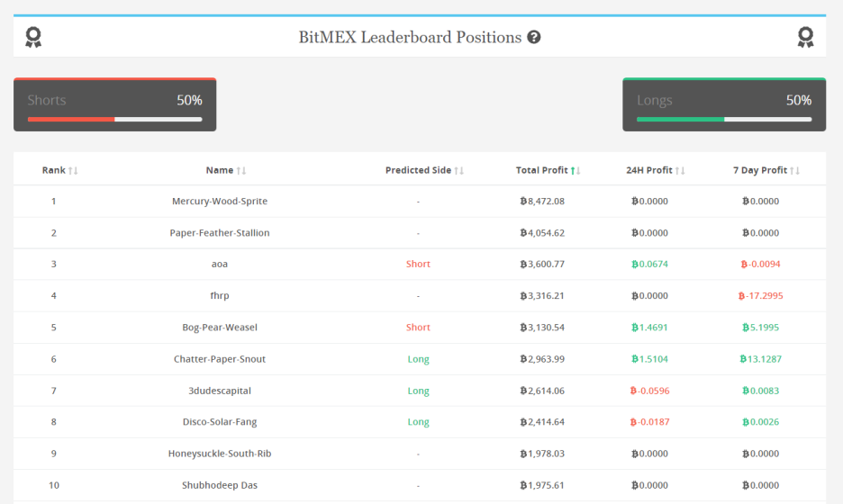Click 24H profit value 1.5104

tap(649, 359)
